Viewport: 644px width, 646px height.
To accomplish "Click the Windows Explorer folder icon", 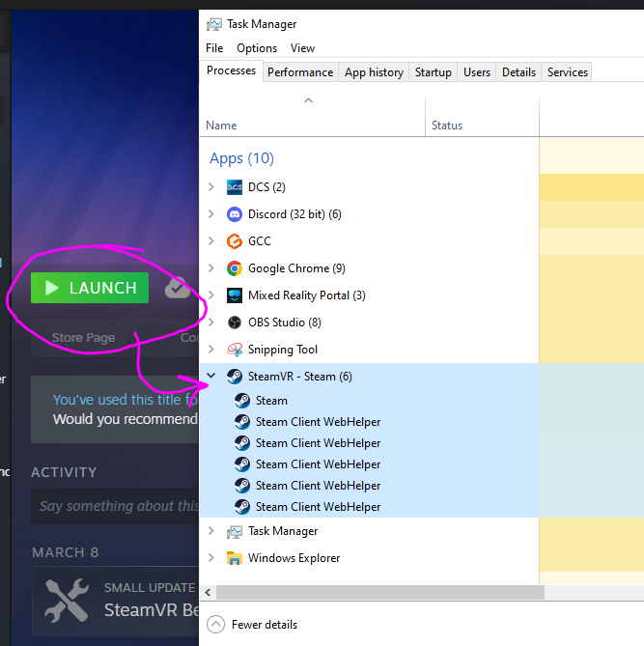I will click(x=235, y=558).
